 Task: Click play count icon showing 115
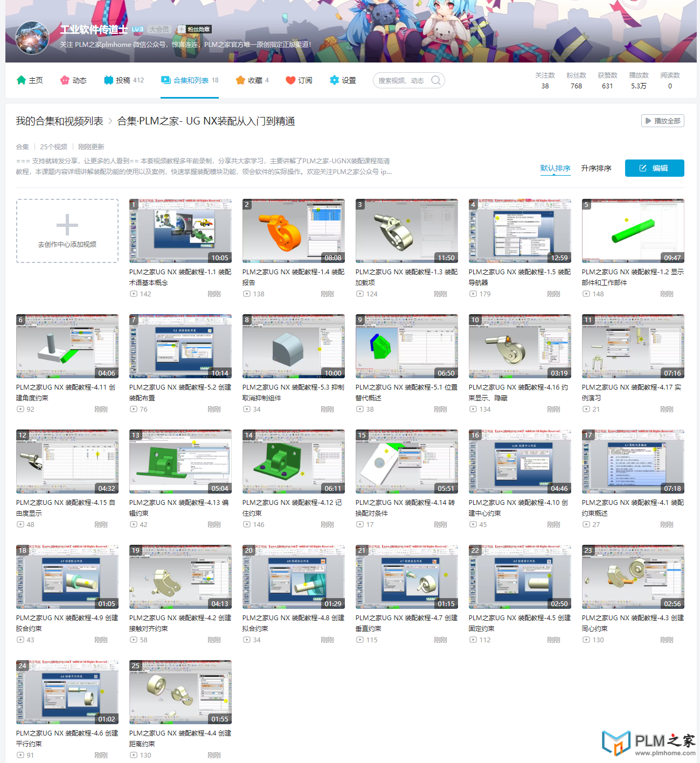point(359,640)
